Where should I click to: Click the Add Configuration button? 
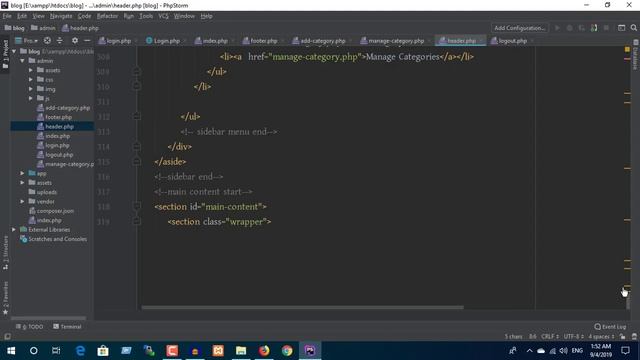pyautogui.click(x=519, y=28)
